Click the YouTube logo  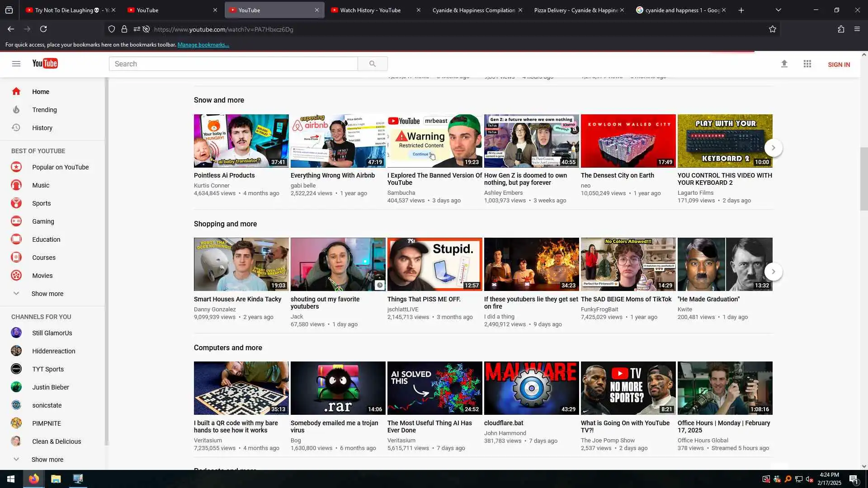click(x=45, y=64)
